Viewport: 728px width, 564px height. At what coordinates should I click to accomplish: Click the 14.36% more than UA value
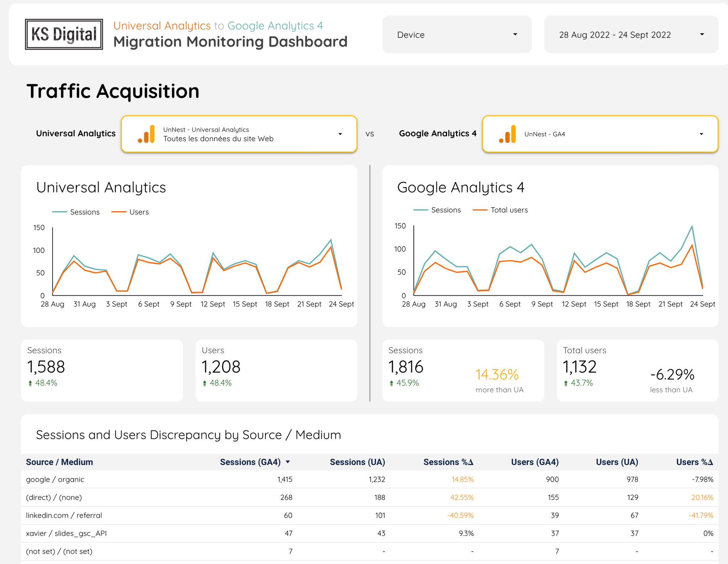pyautogui.click(x=497, y=375)
